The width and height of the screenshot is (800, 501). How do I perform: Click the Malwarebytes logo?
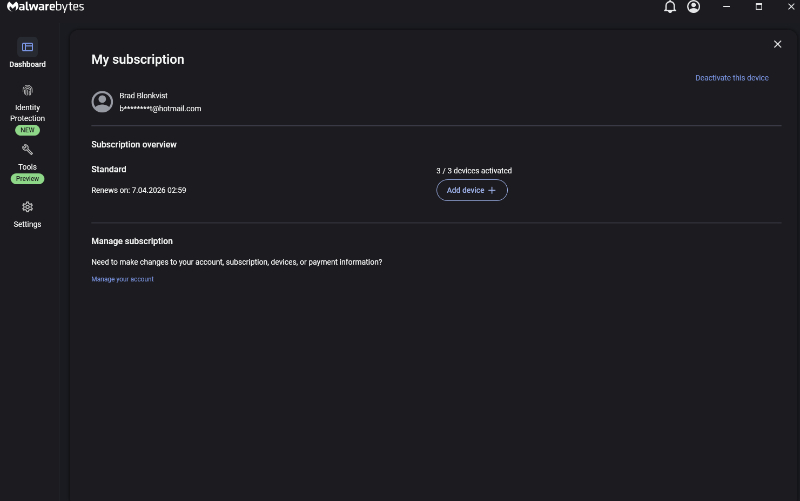pos(45,7)
